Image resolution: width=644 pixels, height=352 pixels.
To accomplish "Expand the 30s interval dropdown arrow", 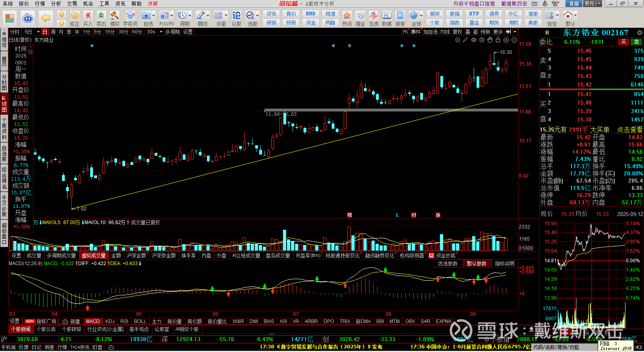I will coord(161,32).
